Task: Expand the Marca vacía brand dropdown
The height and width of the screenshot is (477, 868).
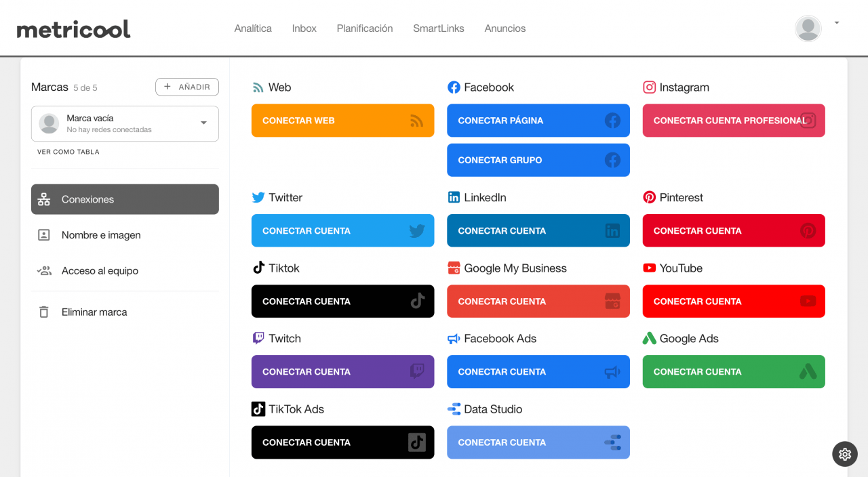Action: pyautogui.click(x=203, y=123)
